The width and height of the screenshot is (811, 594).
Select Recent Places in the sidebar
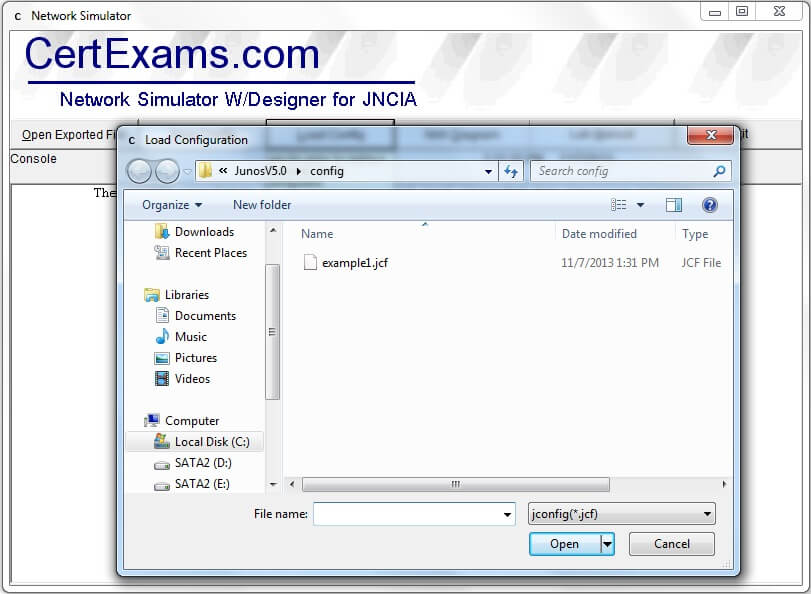click(211, 253)
